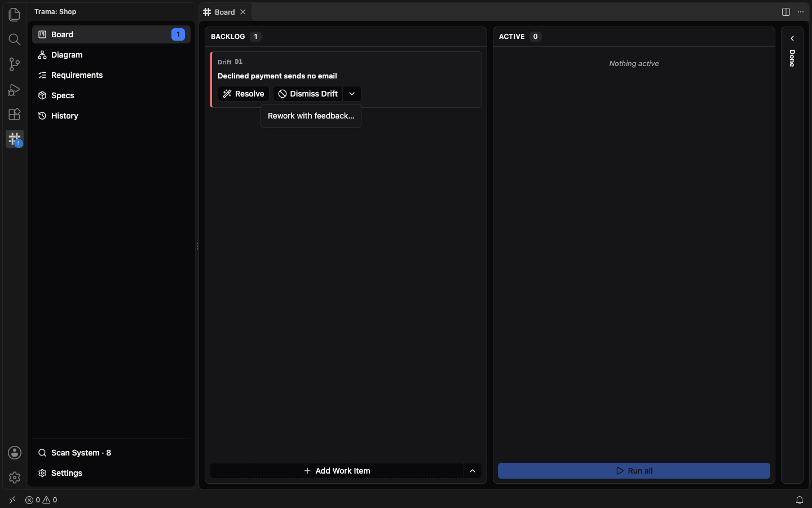This screenshot has width=812, height=508.
Task: Click the split editor layout icon
Action: coord(786,12)
